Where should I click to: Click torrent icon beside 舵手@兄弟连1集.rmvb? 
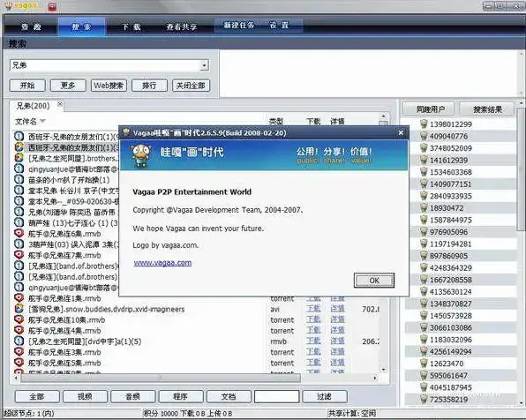[x=19, y=298]
